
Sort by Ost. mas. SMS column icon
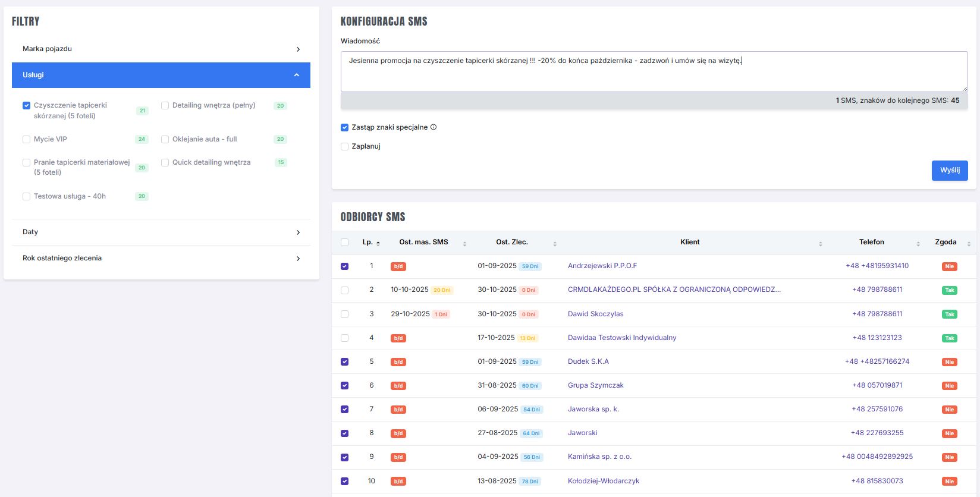[x=464, y=244]
